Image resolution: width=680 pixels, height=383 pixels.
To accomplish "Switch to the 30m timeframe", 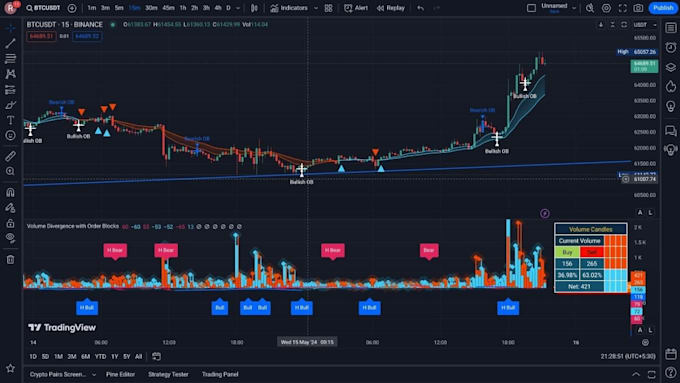I will [x=151, y=8].
